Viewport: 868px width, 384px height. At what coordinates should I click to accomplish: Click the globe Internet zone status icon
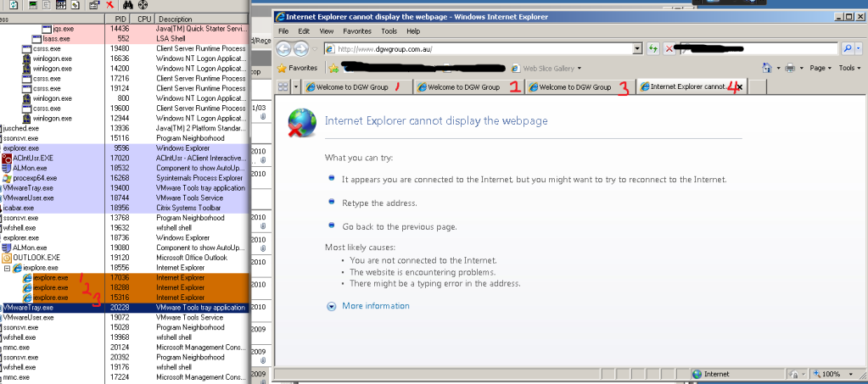click(x=697, y=374)
